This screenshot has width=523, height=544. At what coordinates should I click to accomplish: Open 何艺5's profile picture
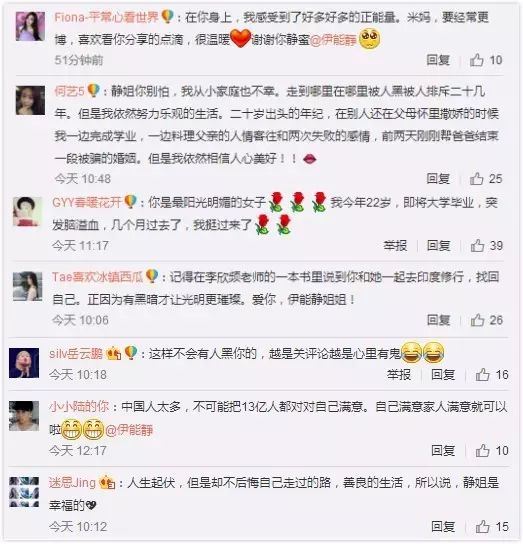30,100
